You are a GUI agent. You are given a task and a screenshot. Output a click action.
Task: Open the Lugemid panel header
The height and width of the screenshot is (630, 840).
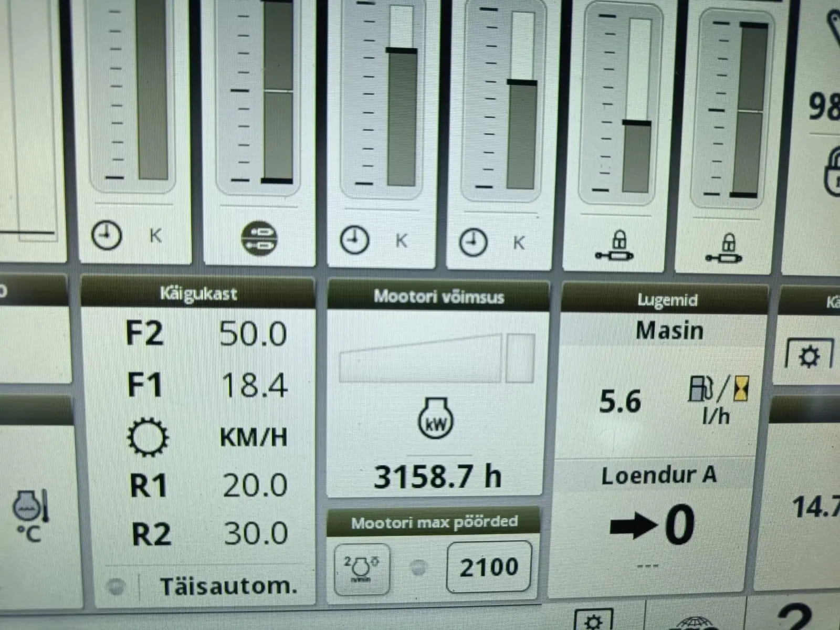(667, 300)
